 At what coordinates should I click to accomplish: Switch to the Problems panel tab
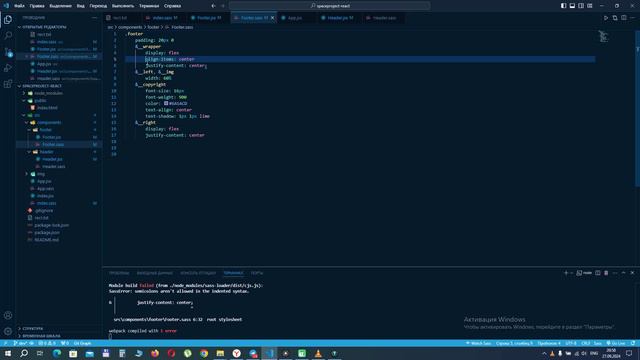[119, 273]
